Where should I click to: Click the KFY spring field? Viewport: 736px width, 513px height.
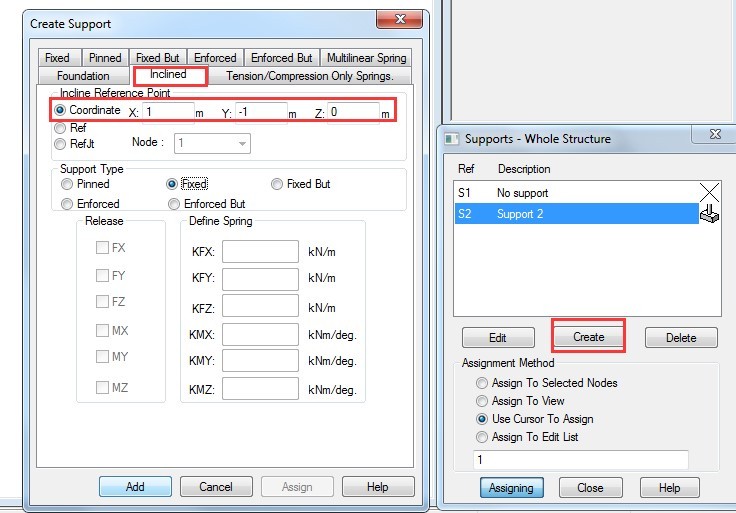260,279
